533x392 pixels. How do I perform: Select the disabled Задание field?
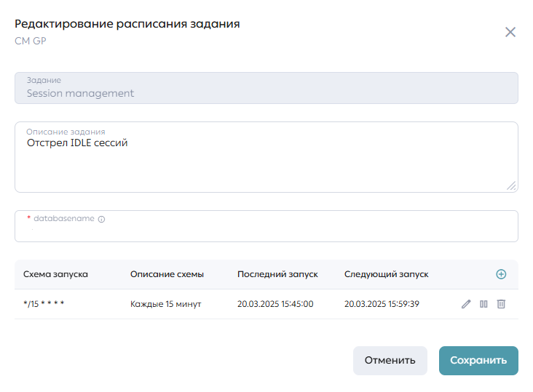click(x=266, y=88)
